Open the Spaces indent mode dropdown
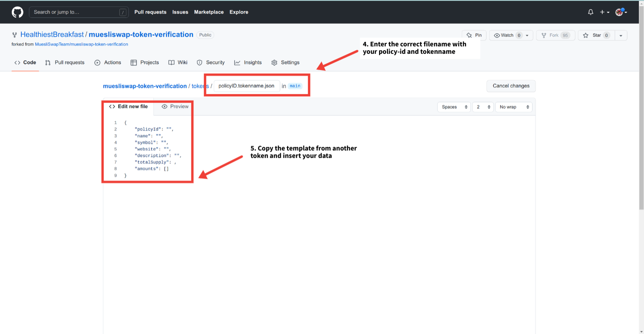This screenshot has width=644, height=334. (454, 107)
